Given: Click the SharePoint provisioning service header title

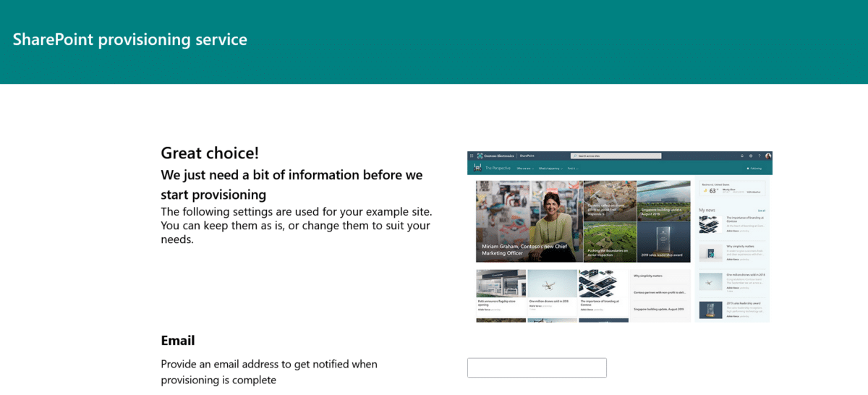Looking at the screenshot, I should 129,39.
